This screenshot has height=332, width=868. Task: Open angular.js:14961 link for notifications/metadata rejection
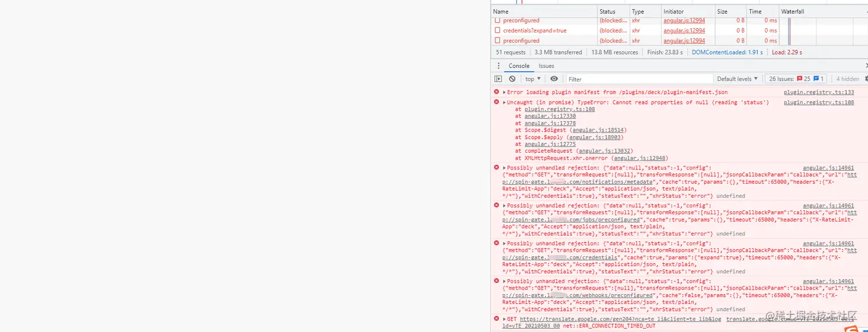pyautogui.click(x=828, y=168)
